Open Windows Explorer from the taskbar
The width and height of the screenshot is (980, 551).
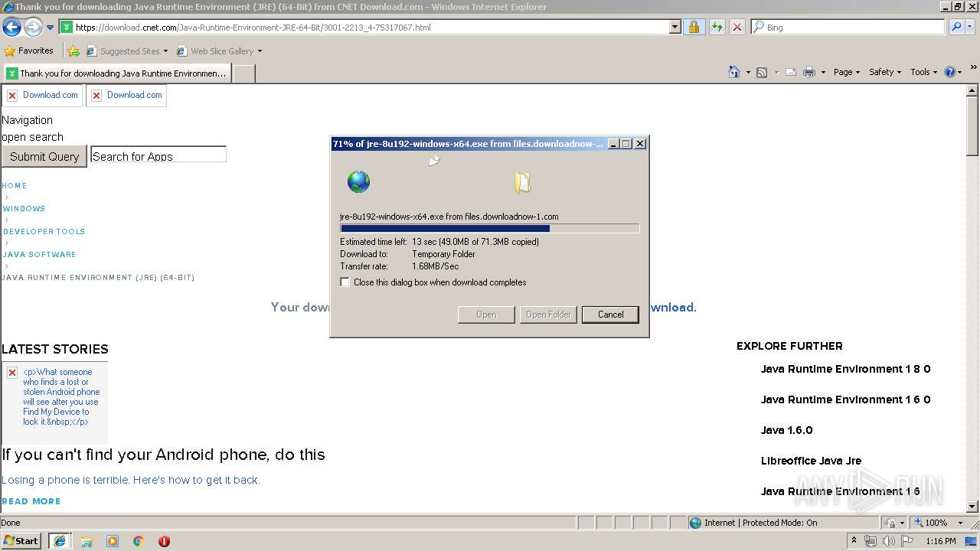pos(87,541)
